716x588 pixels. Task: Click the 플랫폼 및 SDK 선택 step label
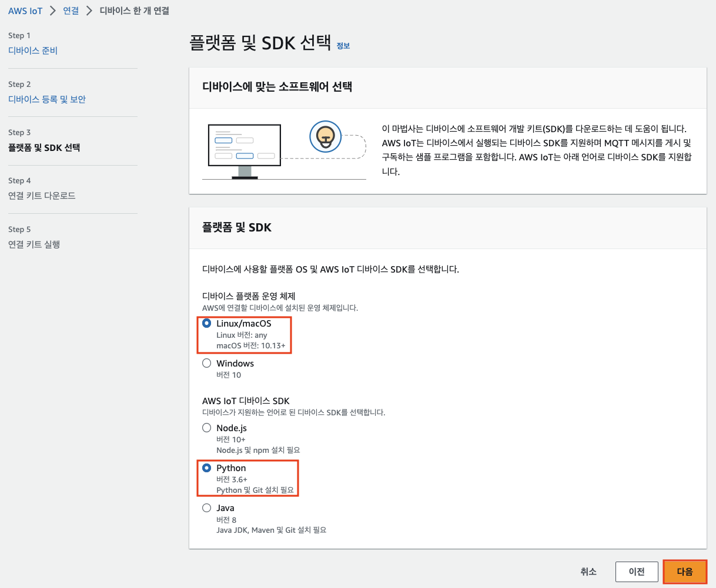(44, 147)
